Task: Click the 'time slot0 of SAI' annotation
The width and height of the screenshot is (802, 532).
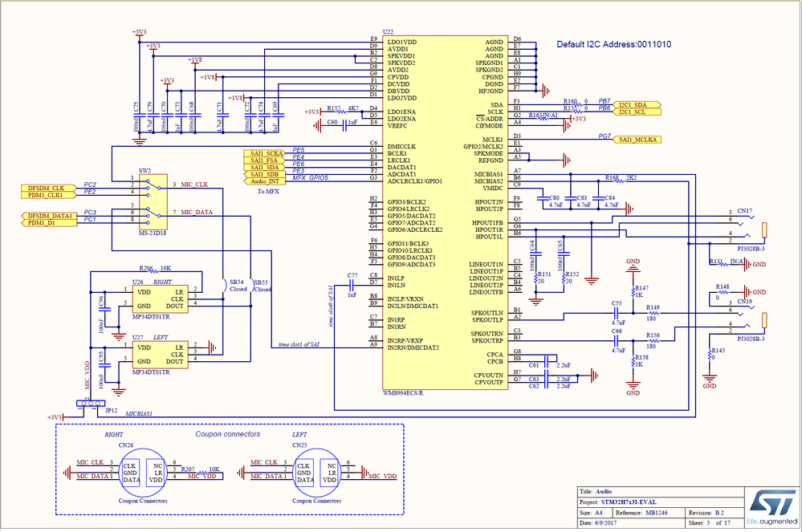Action: 330,306
